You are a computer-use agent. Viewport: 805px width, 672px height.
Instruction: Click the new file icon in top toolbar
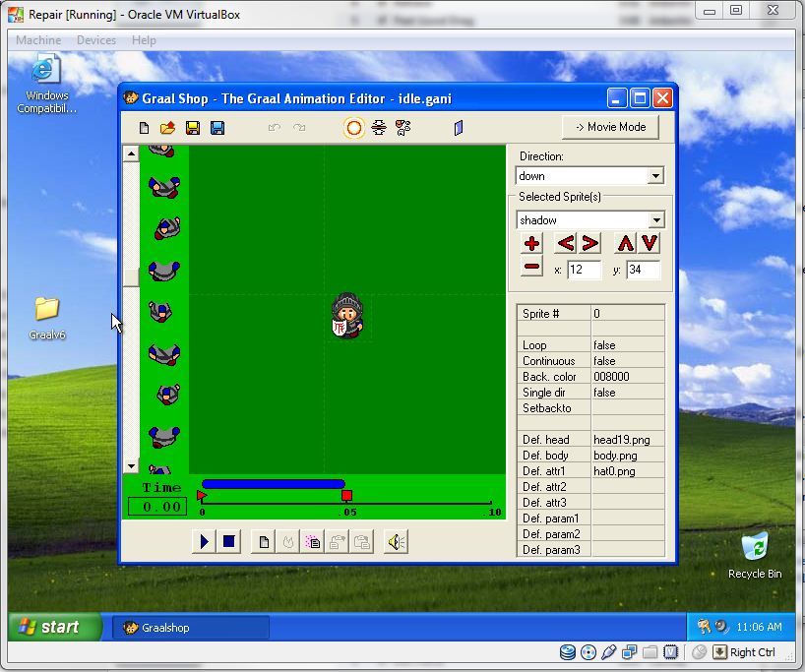point(145,128)
